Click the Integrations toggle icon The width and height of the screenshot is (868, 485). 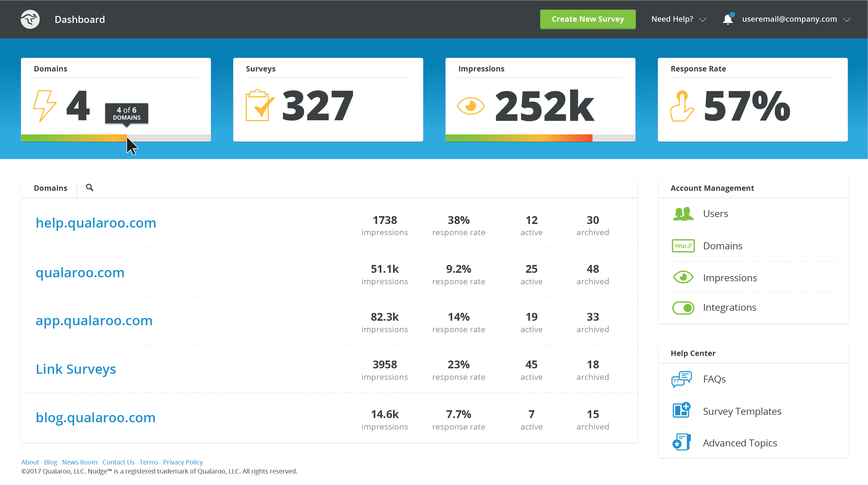(x=683, y=307)
